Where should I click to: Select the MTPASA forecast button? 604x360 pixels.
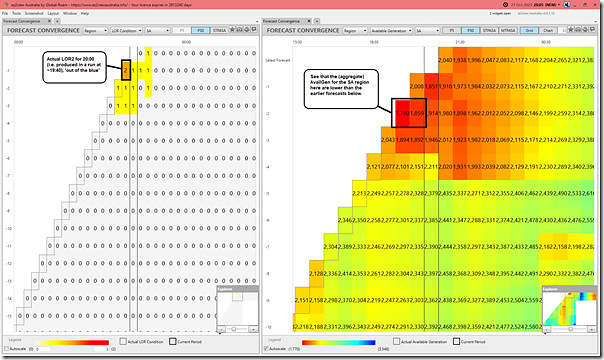508,30
